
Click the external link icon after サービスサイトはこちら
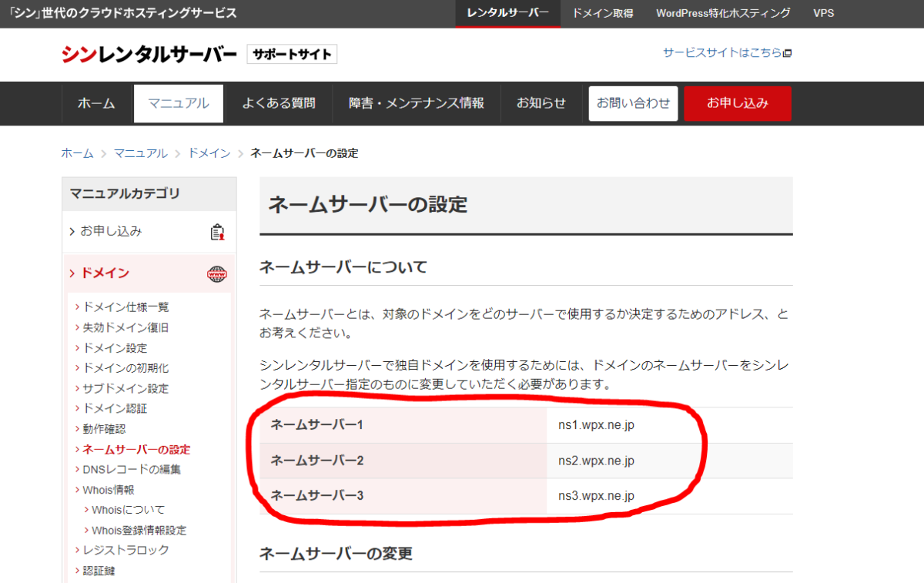click(788, 53)
